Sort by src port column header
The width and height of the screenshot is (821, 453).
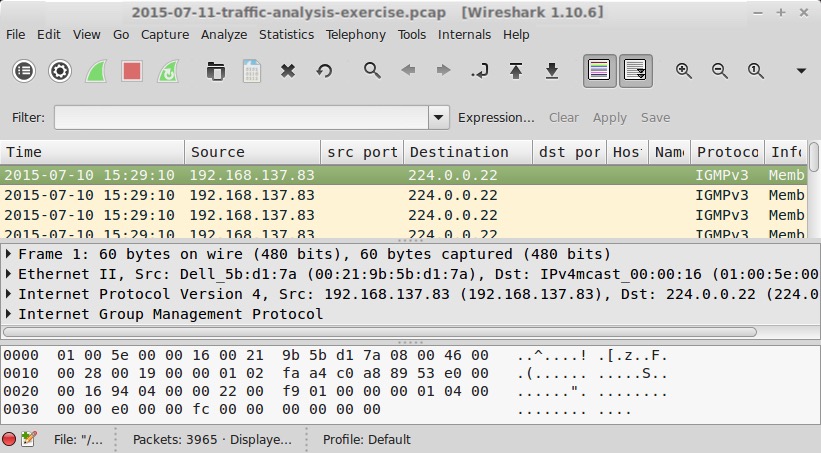(x=362, y=152)
